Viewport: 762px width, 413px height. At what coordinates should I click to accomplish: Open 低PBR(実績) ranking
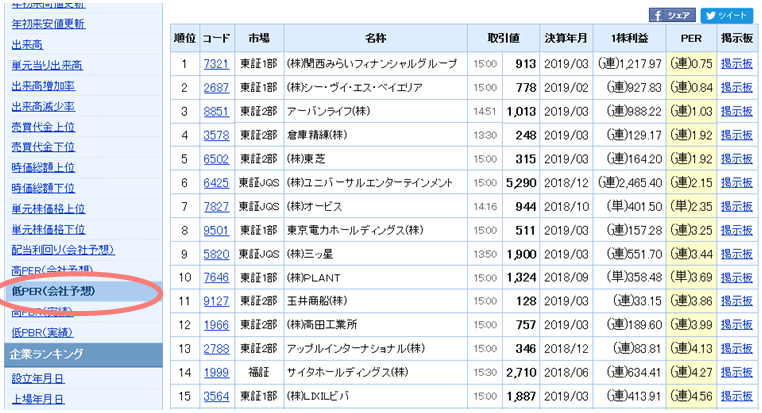click(x=42, y=332)
